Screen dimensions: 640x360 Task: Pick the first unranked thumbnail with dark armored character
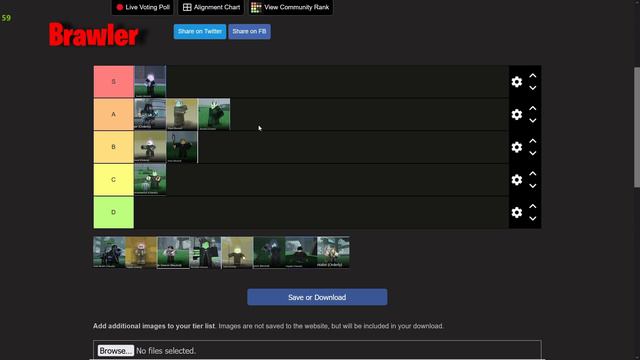click(x=109, y=252)
